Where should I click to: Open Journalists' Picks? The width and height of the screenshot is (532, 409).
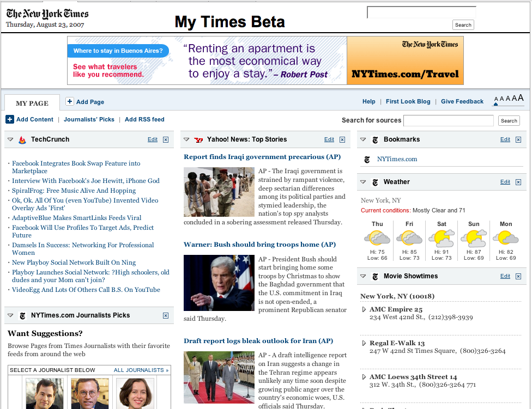point(89,119)
